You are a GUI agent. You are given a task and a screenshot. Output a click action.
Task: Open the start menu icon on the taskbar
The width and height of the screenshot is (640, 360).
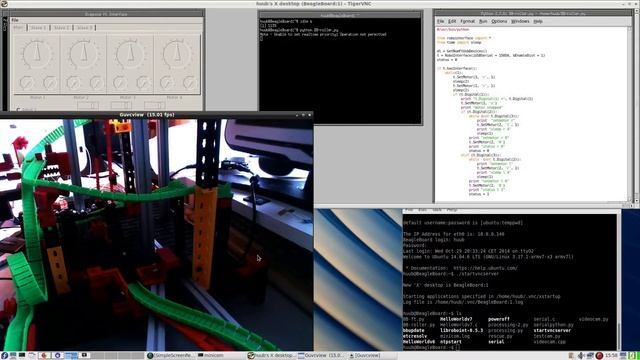point(4,356)
